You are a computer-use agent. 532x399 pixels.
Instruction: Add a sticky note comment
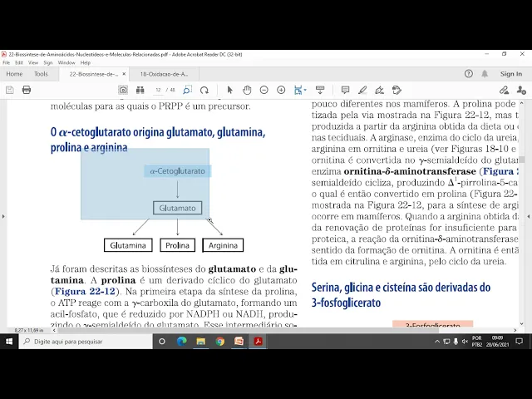pyautogui.click(x=346, y=90)
